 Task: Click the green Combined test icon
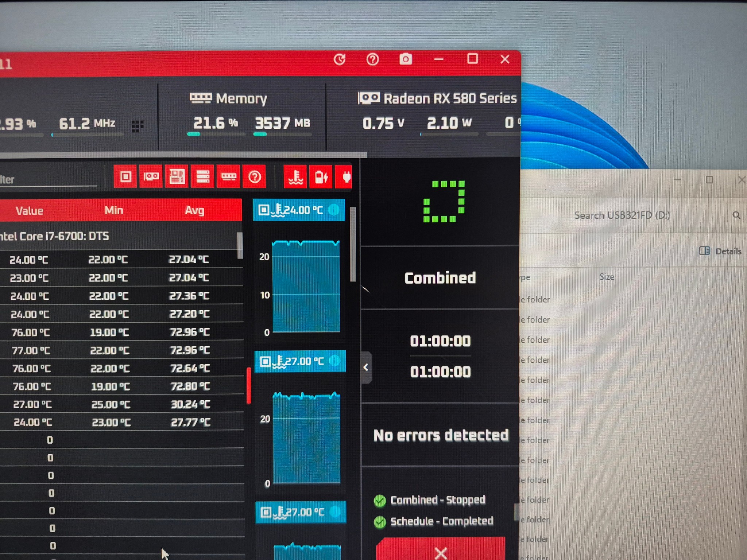point(444,201)
